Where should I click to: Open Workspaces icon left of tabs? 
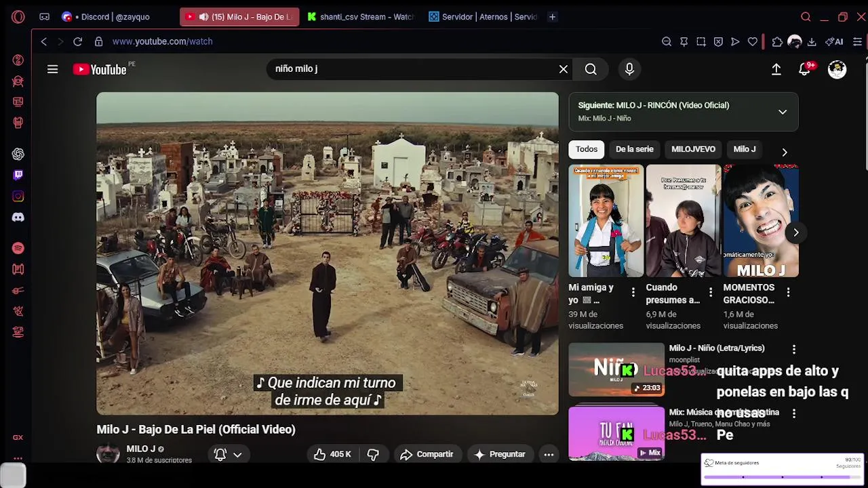(x=44, y=17)
